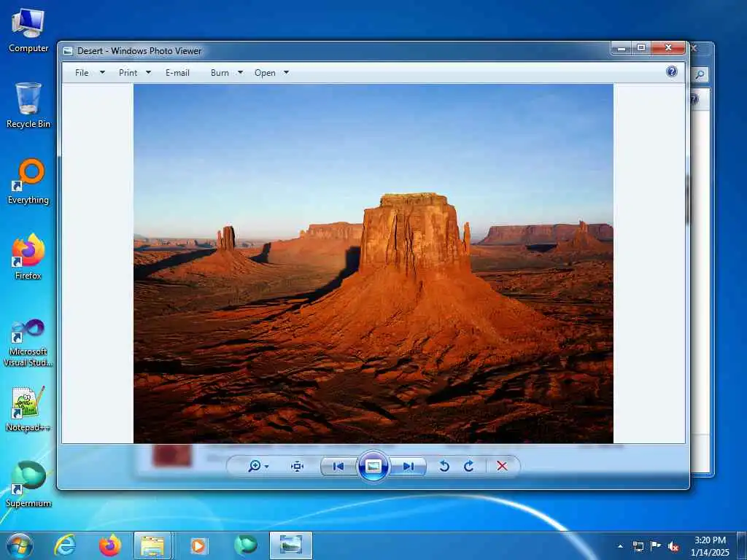Open Windows Media Player from the taskbar
Image resolution: width=747 pixels, height=560 pixels.
click(198, 545)
